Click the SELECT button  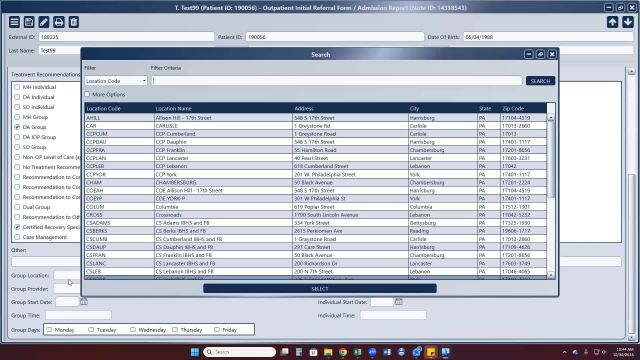320,289
